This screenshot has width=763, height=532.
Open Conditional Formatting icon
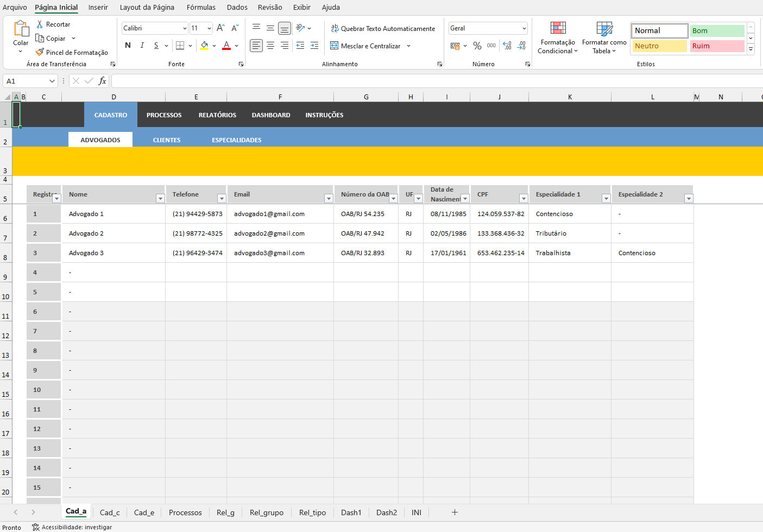(x=558, y=28)
